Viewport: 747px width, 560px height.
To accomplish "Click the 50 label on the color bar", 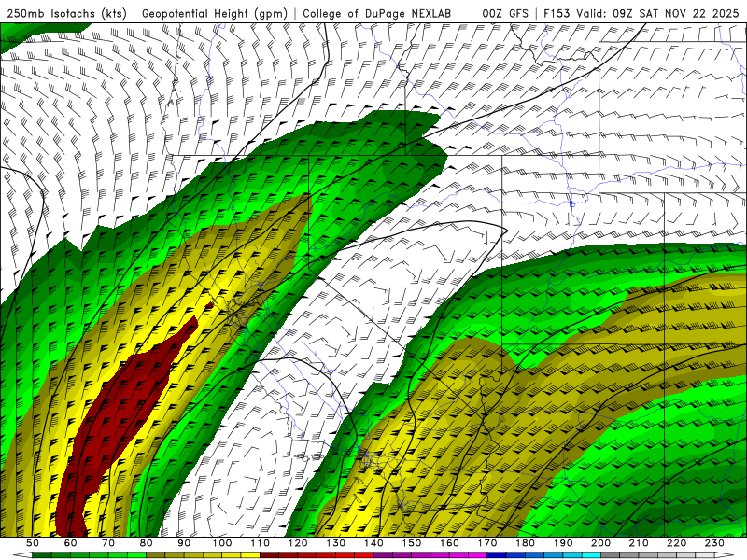I will pyautogui.click(x=33, y=543).
